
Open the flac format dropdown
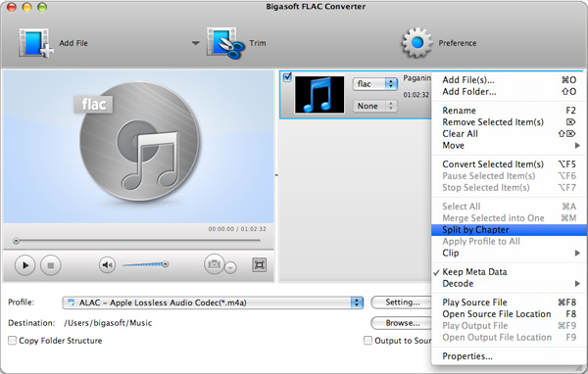[x=374, y=84]
